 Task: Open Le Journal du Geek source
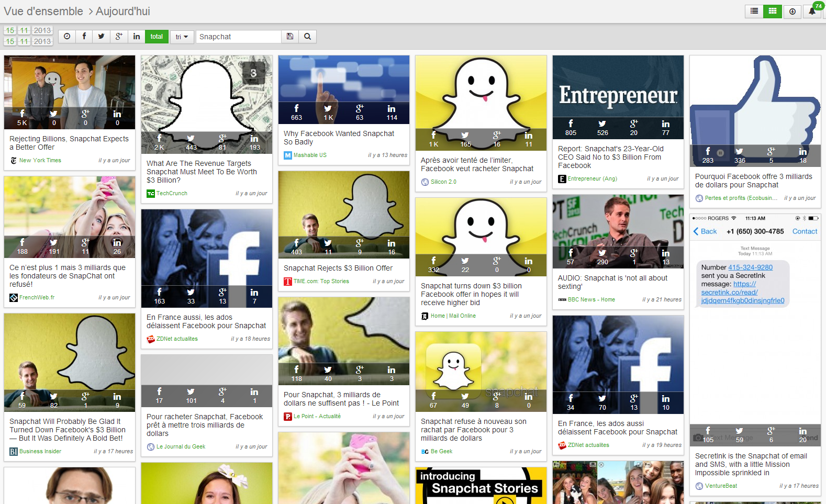(x=181, y=446)
